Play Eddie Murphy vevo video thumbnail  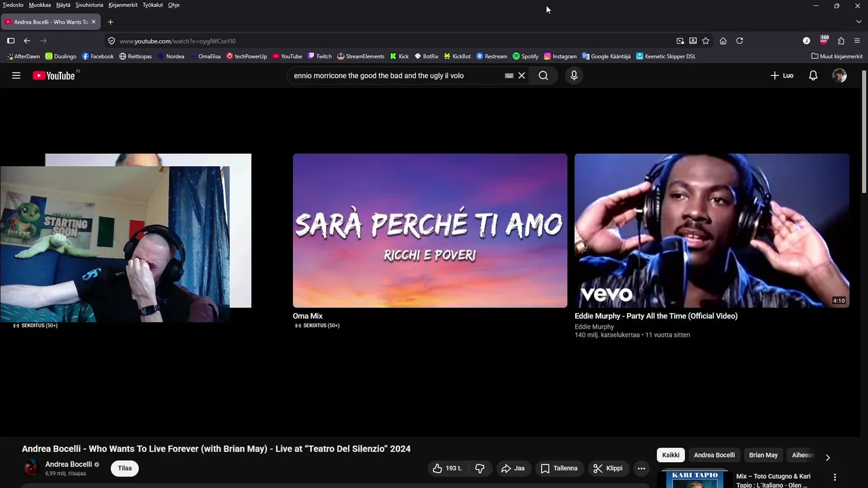click(712, 230)
